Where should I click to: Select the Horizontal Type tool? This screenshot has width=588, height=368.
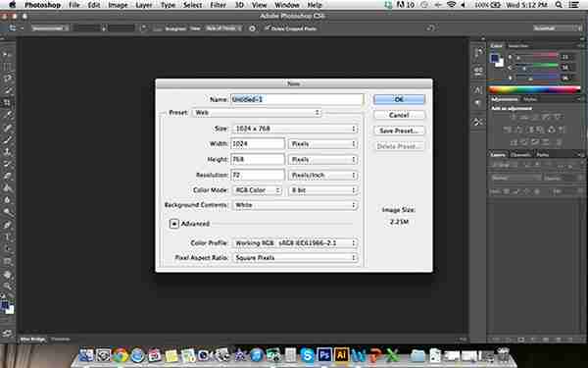click(x=7, y=237)
